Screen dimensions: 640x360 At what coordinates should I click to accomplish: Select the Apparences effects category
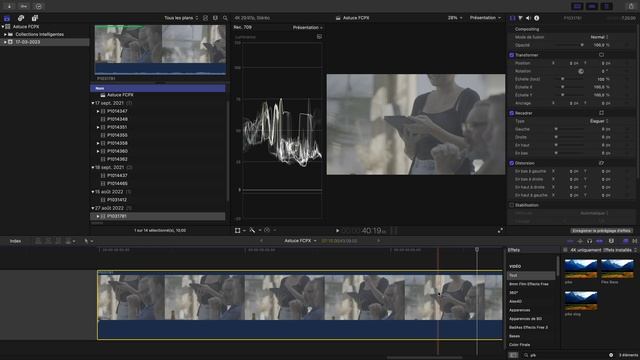(x=520, y=310)
